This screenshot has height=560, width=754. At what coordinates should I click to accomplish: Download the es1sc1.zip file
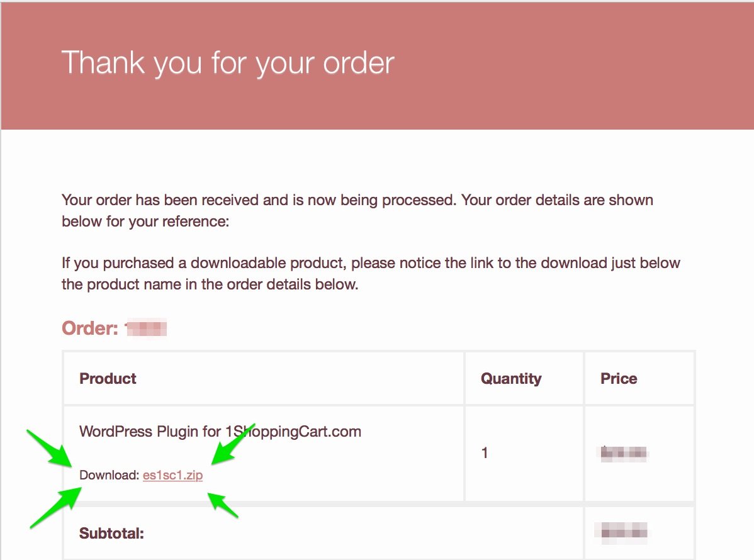click(172, 475)
